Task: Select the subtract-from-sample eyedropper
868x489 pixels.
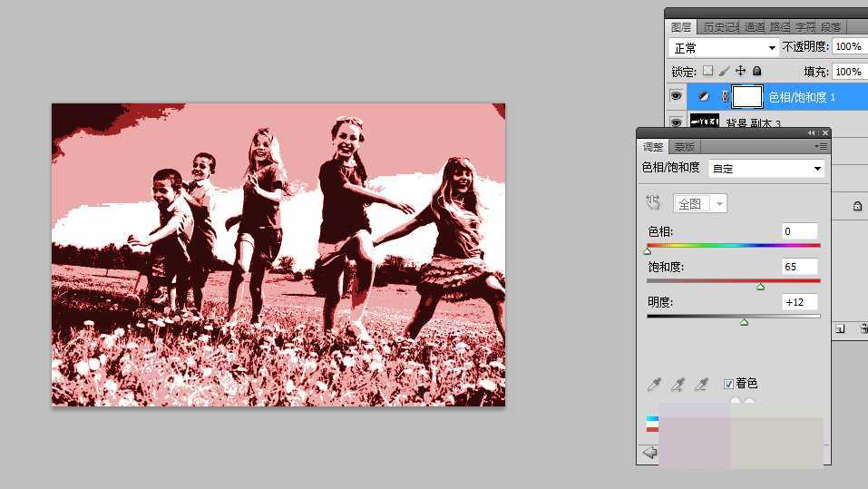Action: coord(701,385)
